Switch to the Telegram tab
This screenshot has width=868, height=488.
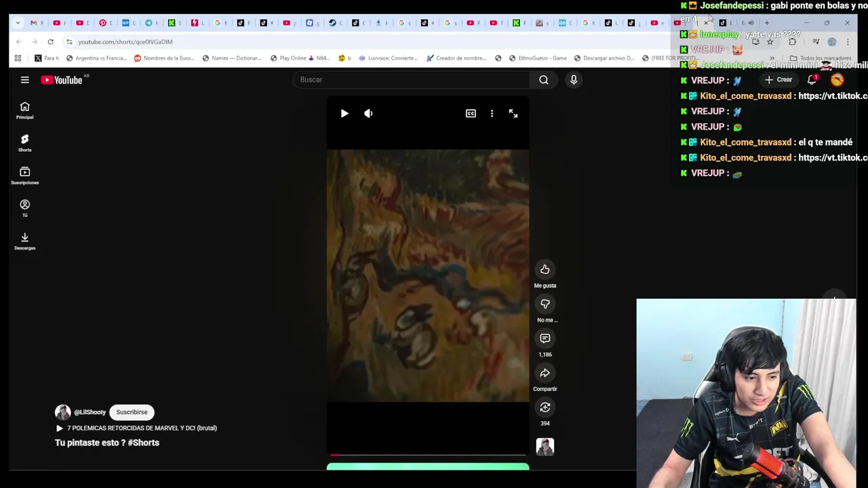click(151, 23)
